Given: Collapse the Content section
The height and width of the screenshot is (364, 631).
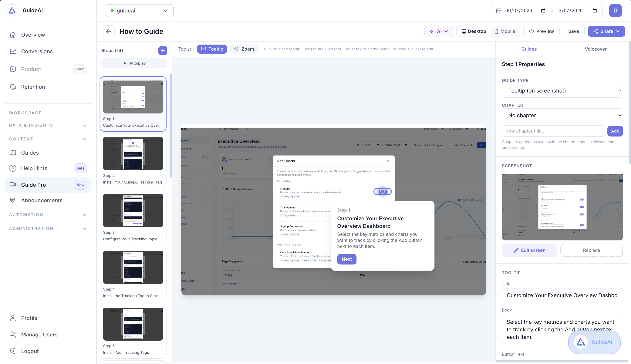Looking at the screenshot, I should coord(48,139).
